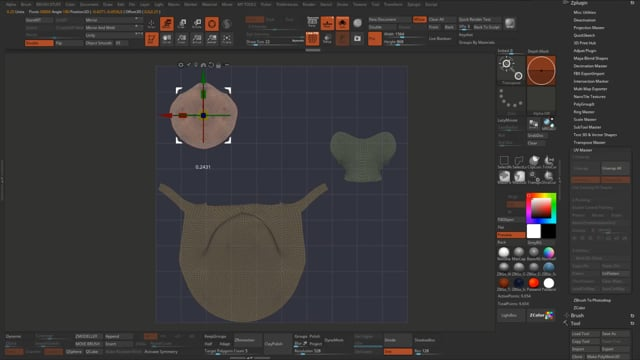Viewport: 640px width, 360px height.
Task: Collapse the UV Master section
Action: (x=582, y=150)
